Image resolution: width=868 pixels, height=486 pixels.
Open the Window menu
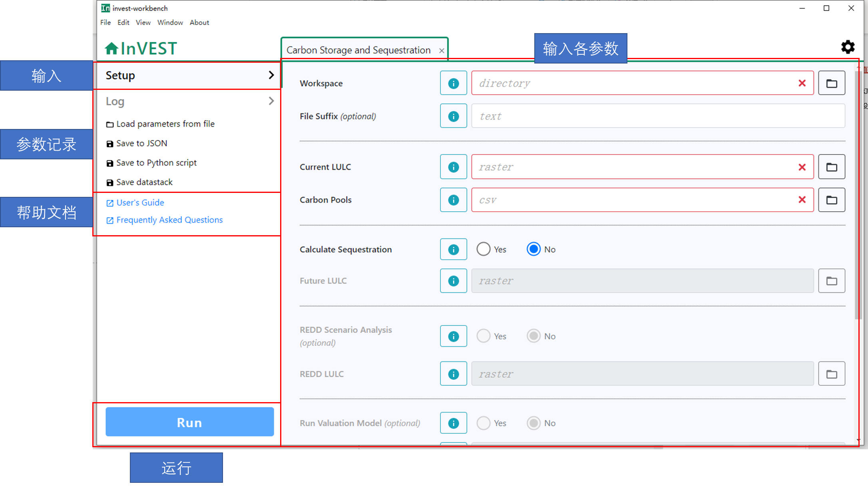170,22
